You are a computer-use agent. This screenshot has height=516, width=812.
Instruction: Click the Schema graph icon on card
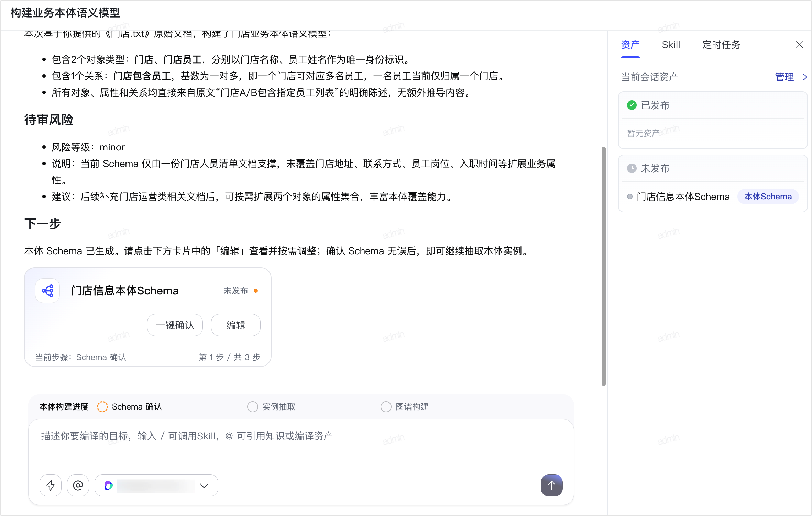[x=47, y=291]
